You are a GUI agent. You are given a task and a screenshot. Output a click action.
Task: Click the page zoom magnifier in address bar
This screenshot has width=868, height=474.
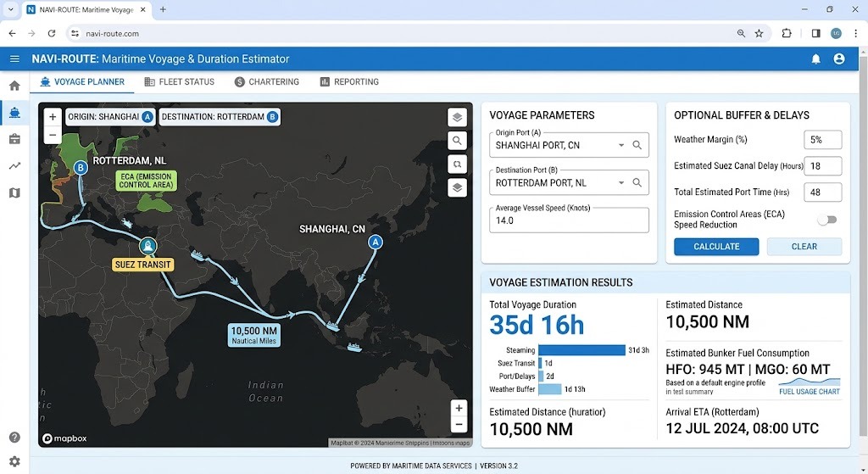741,33
